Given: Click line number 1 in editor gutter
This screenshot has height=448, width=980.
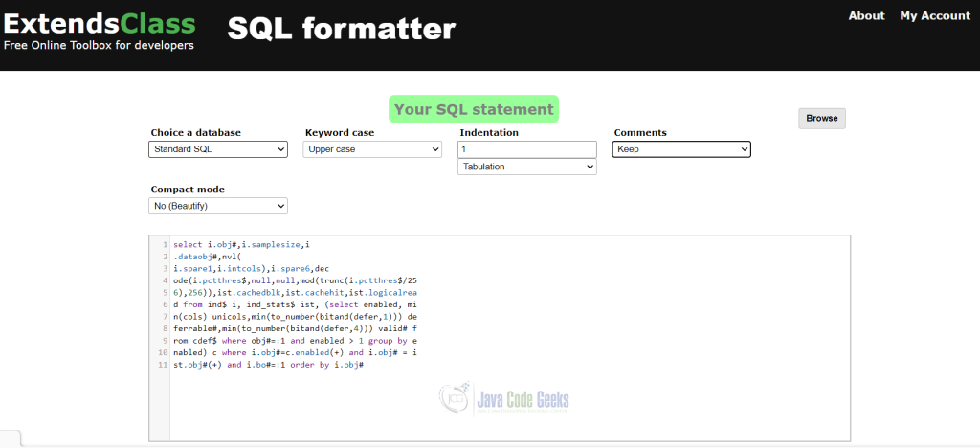Looking at the screenshot, I should pos(165,244).
